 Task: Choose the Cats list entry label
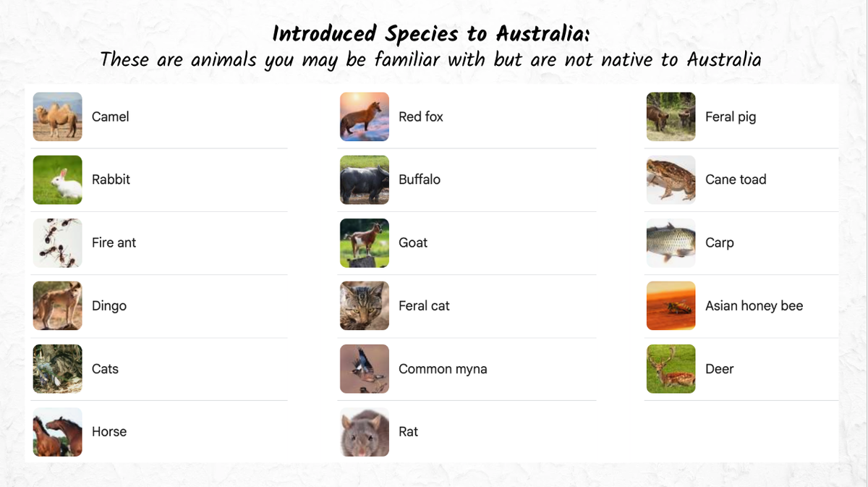pos(105,369)
